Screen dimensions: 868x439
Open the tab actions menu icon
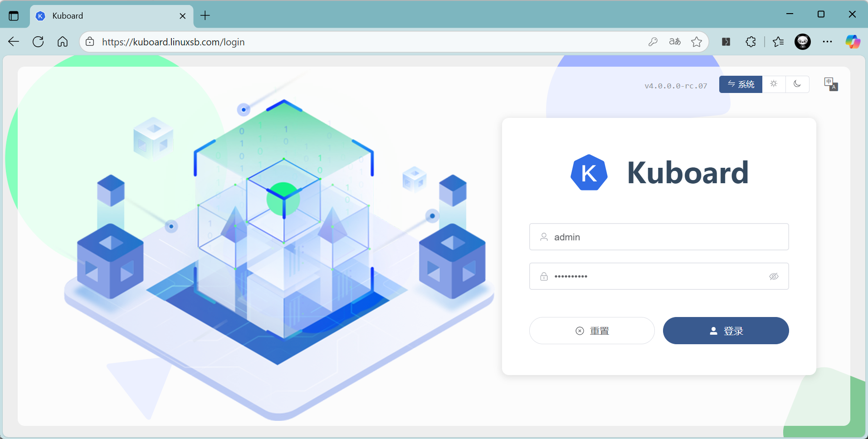(x=14, y=16)
